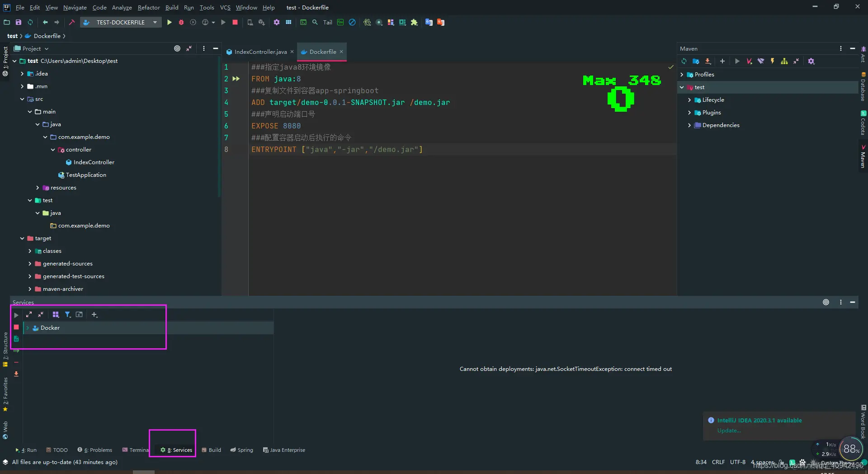Click Group By icon in Services toolbar
This screenshot has height=474, width=868.
(x=56, y=314)
